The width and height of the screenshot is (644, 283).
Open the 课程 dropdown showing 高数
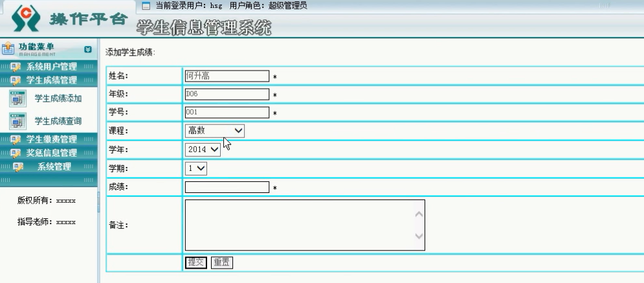214,131
